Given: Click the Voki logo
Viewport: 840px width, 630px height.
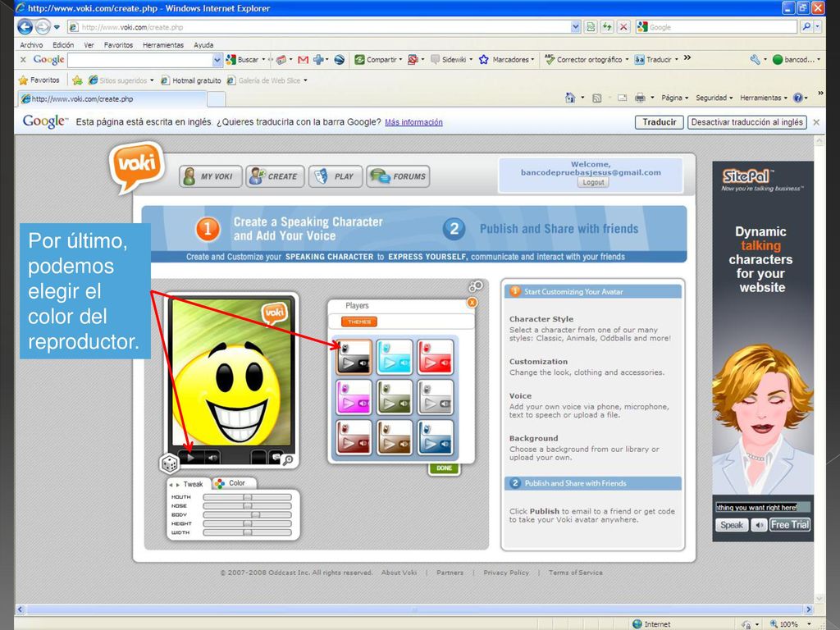Looking at the screenshot, I should pyautogui.click(x=136, y=166).
